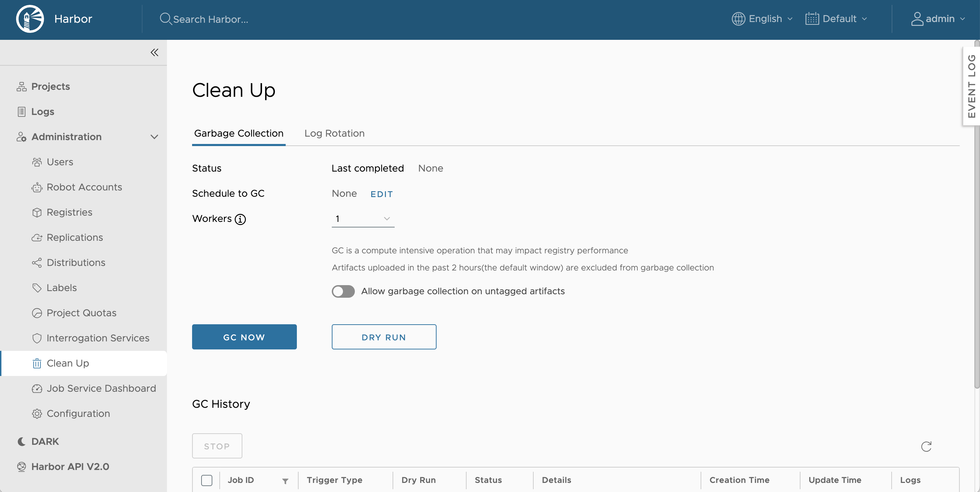The height and width of the screenshot is (492, 980).
Task: Switch to the Log Rotation tab
Action: [334, 133]
